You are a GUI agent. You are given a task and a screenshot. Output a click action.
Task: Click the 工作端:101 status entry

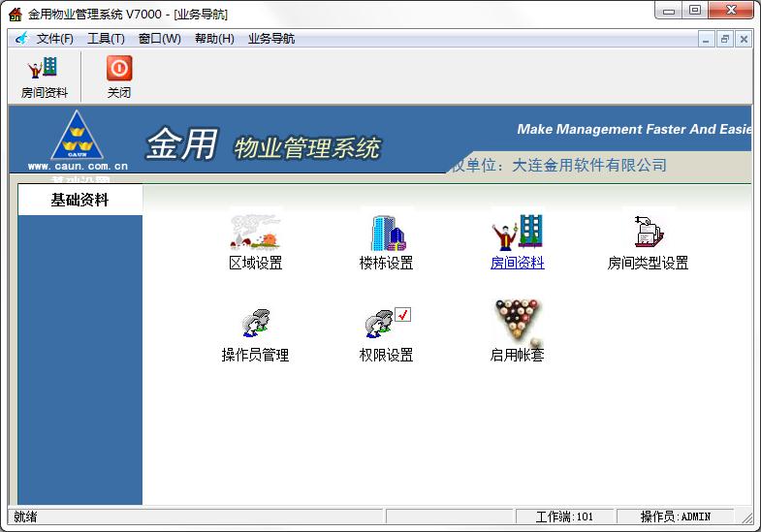coord(564,516)
